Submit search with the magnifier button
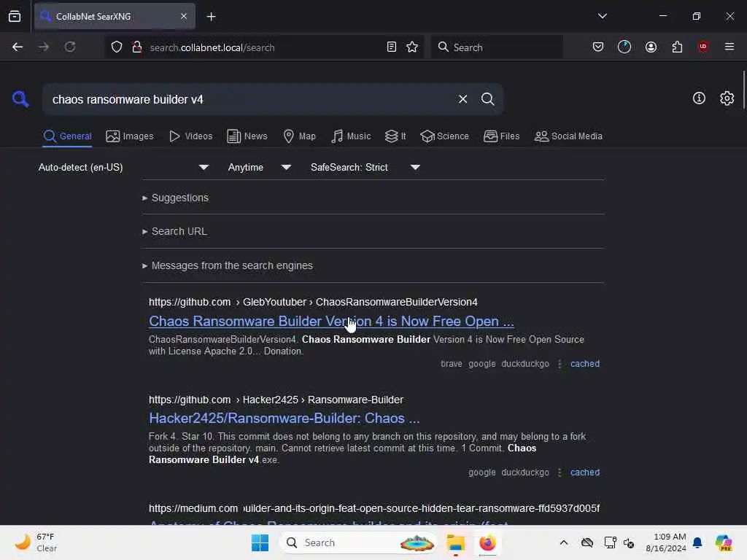The height and width of the screenshot is (560, 747). 487,99
